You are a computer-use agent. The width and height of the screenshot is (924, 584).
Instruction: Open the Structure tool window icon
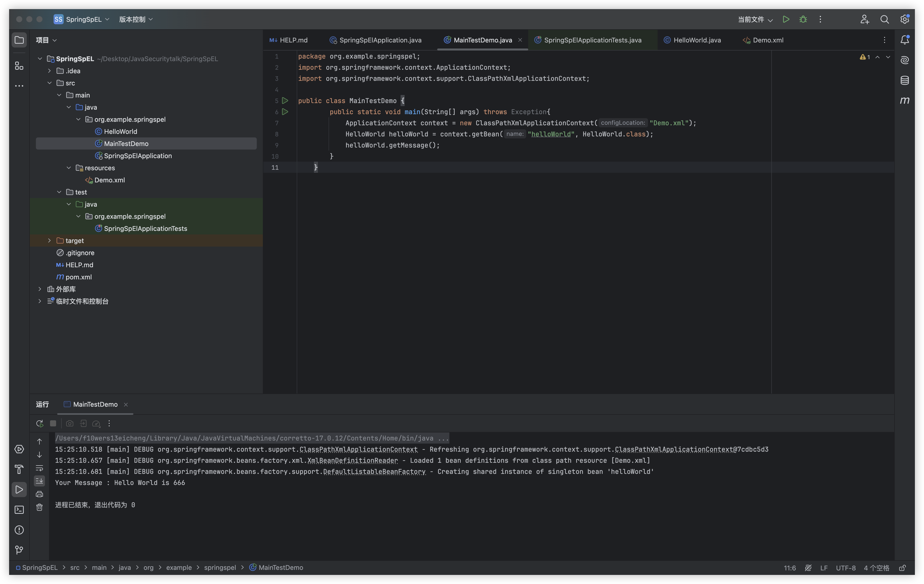(19, 66)
